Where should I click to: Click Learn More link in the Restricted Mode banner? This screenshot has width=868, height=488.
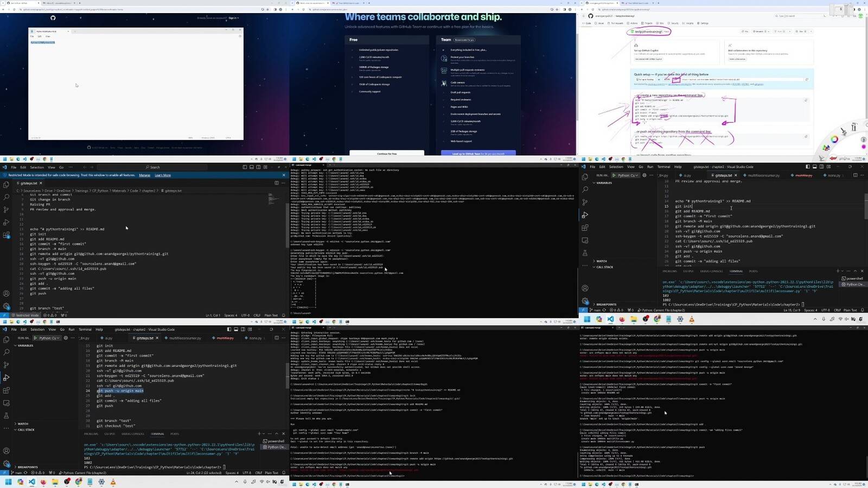click(x=163, y=175)
